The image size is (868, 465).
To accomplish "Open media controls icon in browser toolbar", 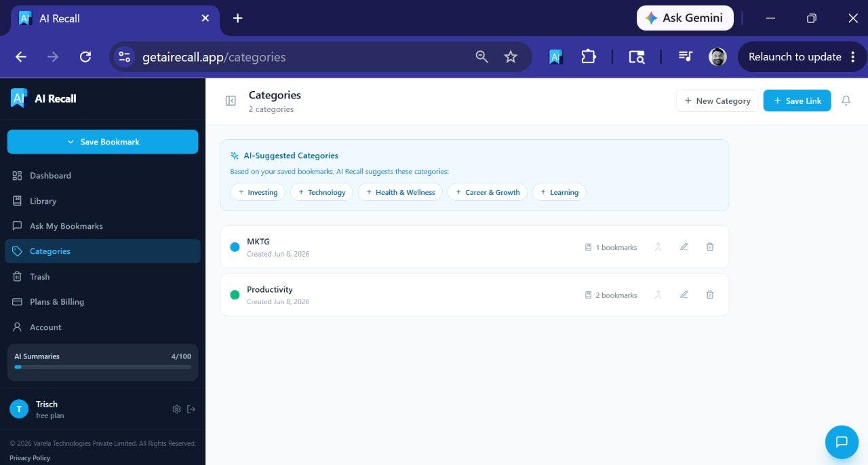I will coord(686,57).
